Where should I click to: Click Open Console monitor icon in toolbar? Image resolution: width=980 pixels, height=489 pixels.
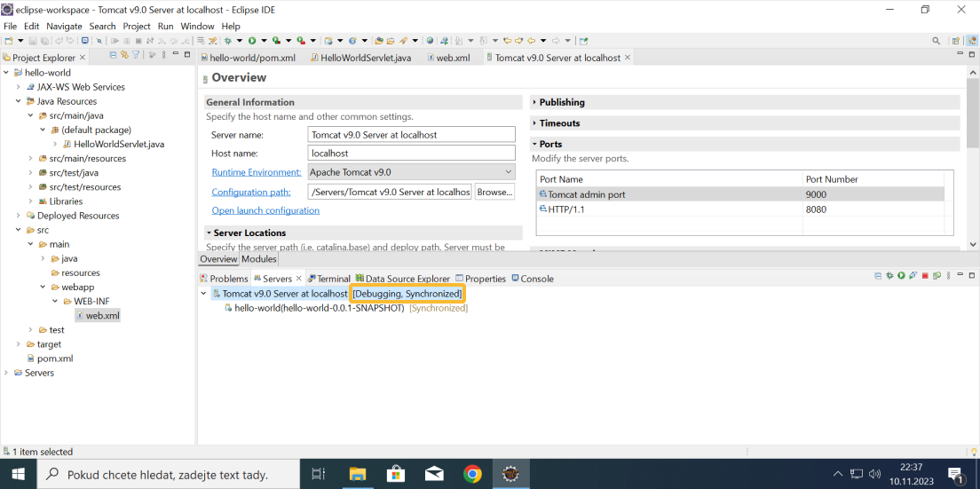pos(84,41)
